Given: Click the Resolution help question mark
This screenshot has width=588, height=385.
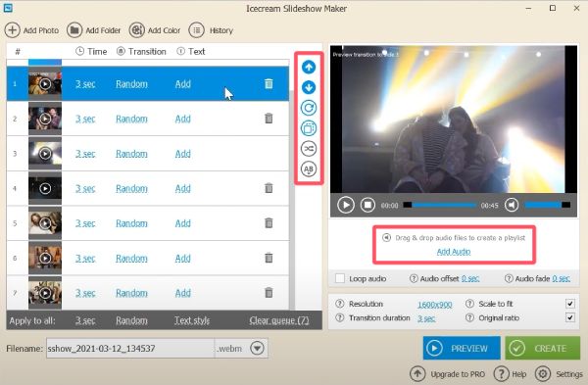Looking at the screenshot, I should pyautogui.click(x=340, y=304).
